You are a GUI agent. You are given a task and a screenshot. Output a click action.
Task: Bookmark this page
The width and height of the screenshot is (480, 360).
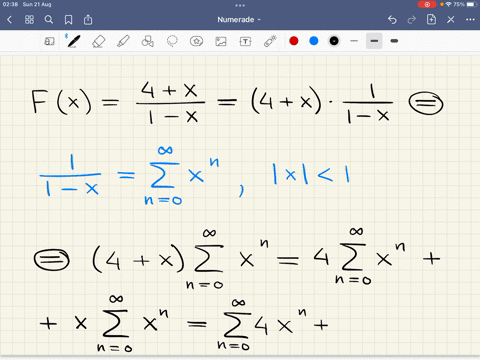[x=68, y=20]
